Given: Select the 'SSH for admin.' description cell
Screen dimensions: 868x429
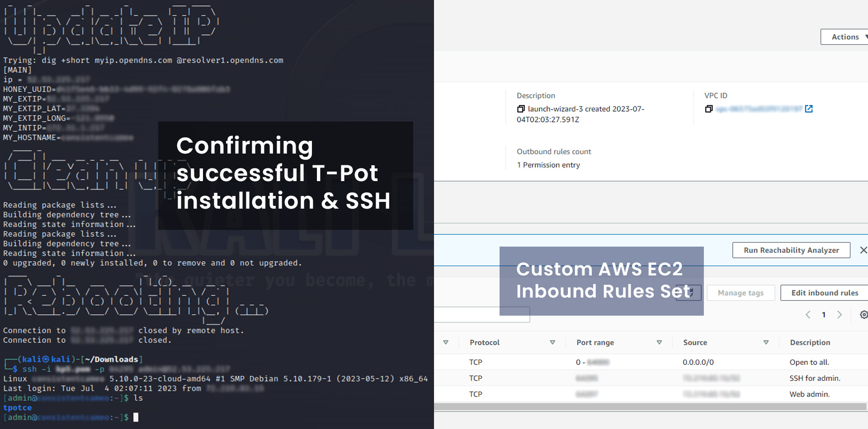Looking at the screenshot, I should pos(815,378).
